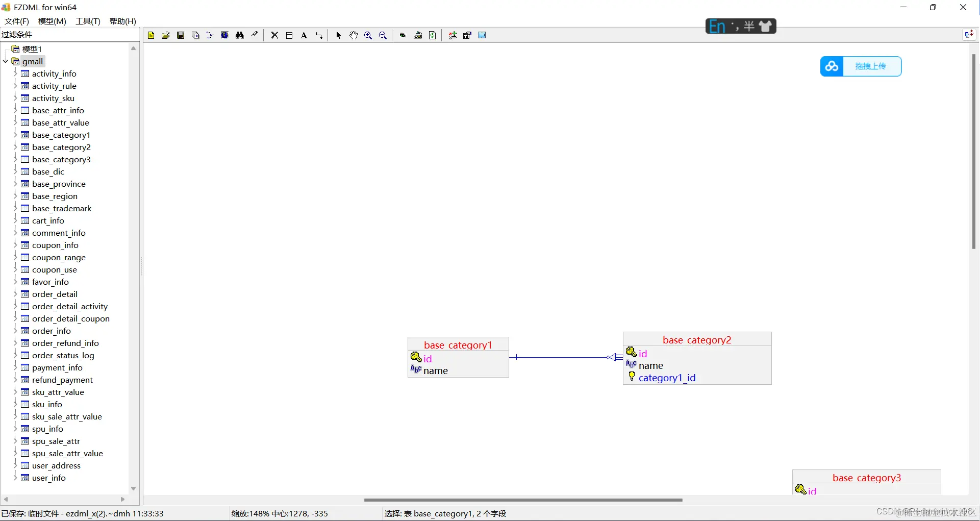Expand the cart_info table node
Screen dimensions: 980x521
pos(15,220)
